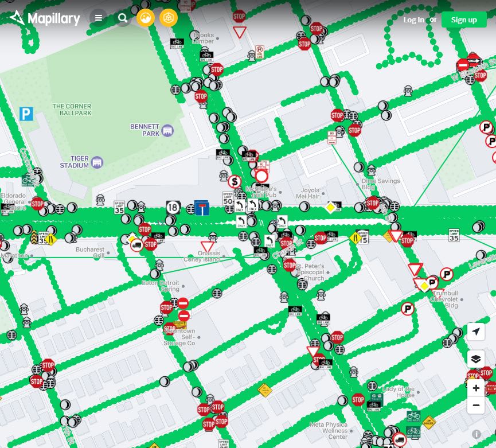Screen dimensions: 496x448
Task: Open the hamburger menu
Action: point(99,18)
